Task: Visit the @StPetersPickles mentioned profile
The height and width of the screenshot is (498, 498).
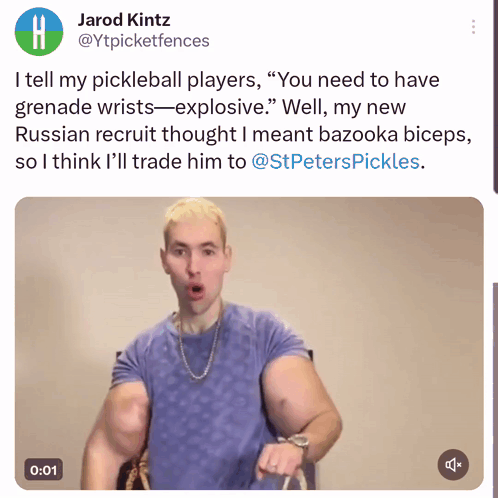Action: [x=335, y=162]
